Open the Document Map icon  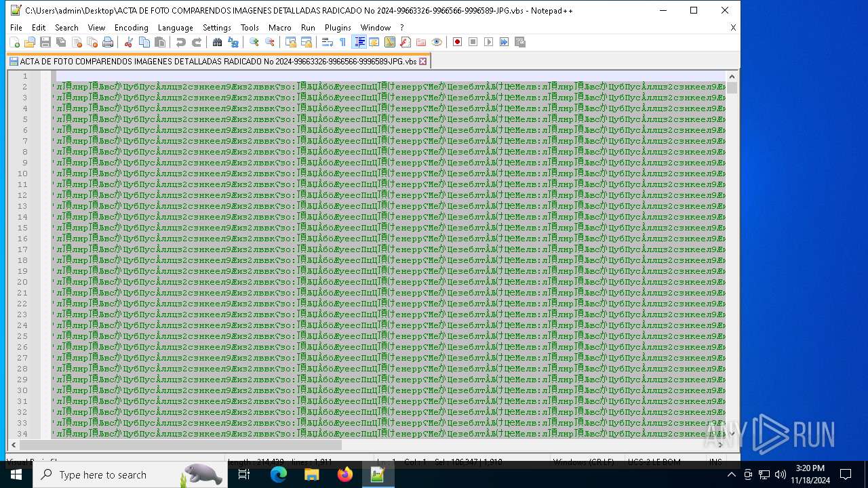point(390,42)
